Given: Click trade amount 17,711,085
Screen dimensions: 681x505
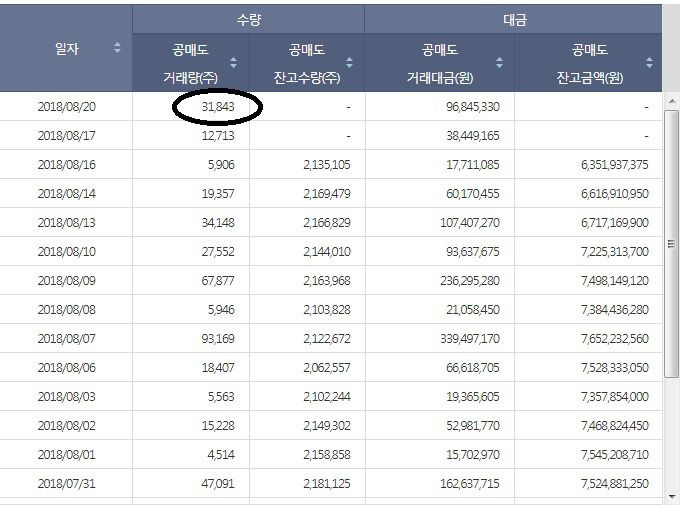Looking at the screenshot, I should [x=473, y=165].
